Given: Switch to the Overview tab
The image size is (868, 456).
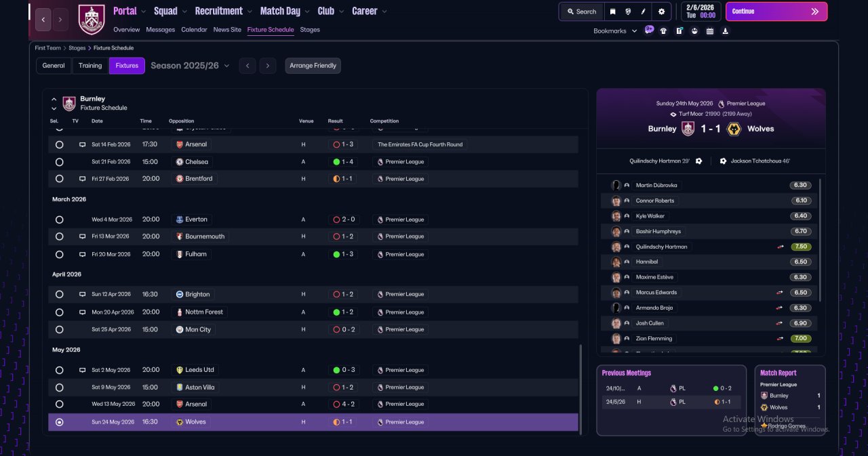Looking at the screenshot, I should (127, 30).
